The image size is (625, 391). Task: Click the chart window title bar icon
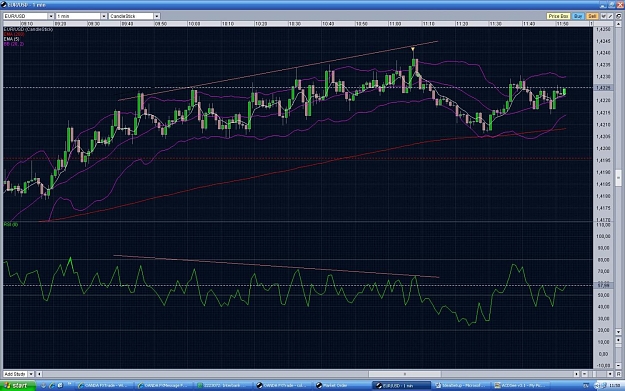click(4, 5)
